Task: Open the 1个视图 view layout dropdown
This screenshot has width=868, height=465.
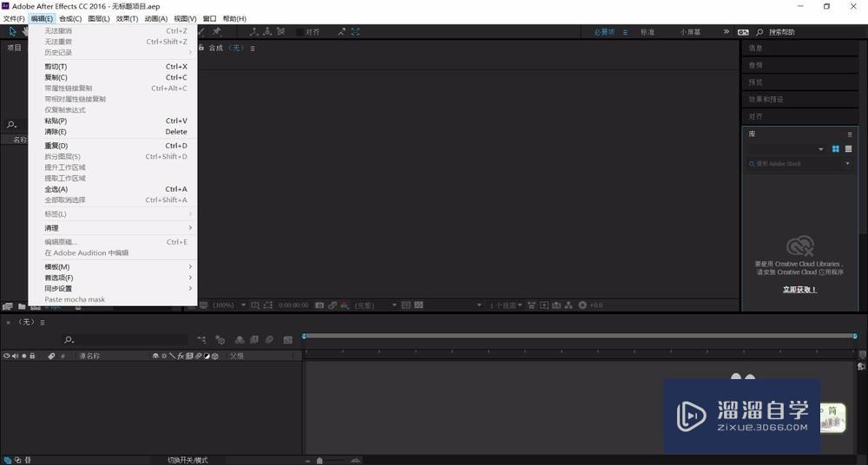Action: point(506,305)
